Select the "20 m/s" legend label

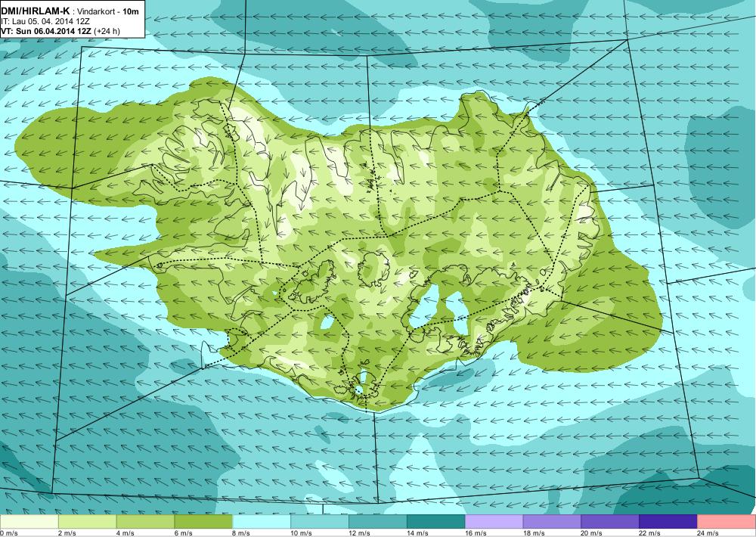[592, 533]
